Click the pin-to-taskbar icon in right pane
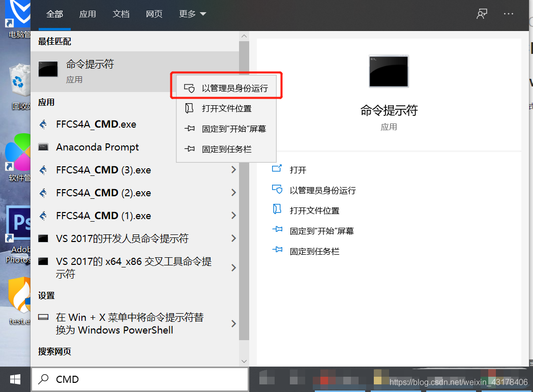The width and height of the screenshot is (533, 392). (277, 250)
